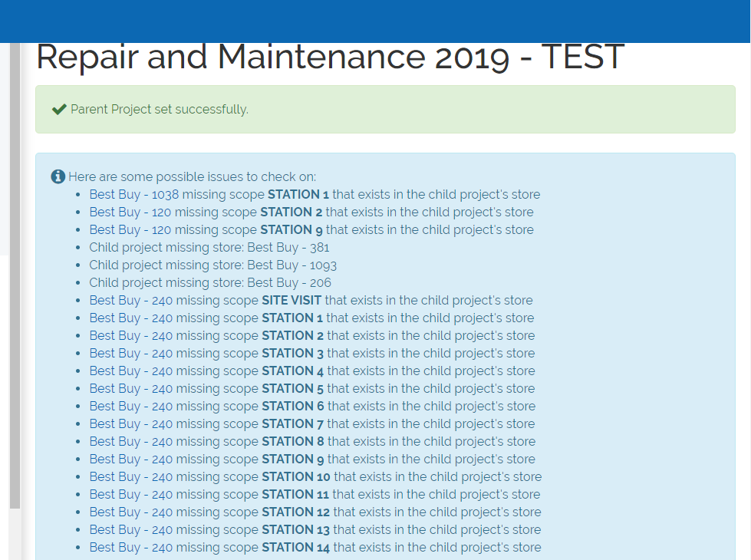Click the Best Buy - 206 missing store entry
Image resolution: width=751 pixels, height=560 pixels.
point(210,283)
